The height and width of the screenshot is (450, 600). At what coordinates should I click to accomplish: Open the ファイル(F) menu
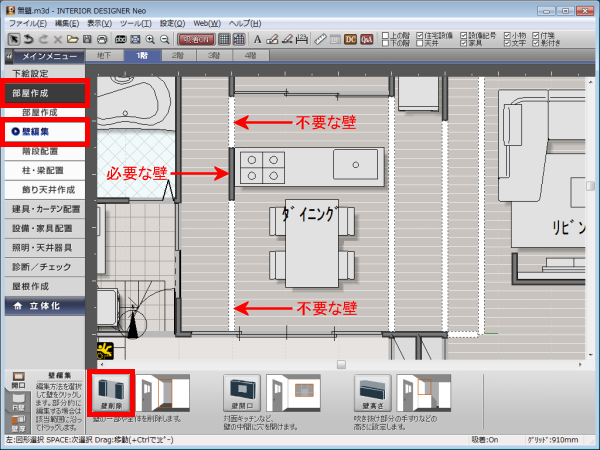point(27,22)
